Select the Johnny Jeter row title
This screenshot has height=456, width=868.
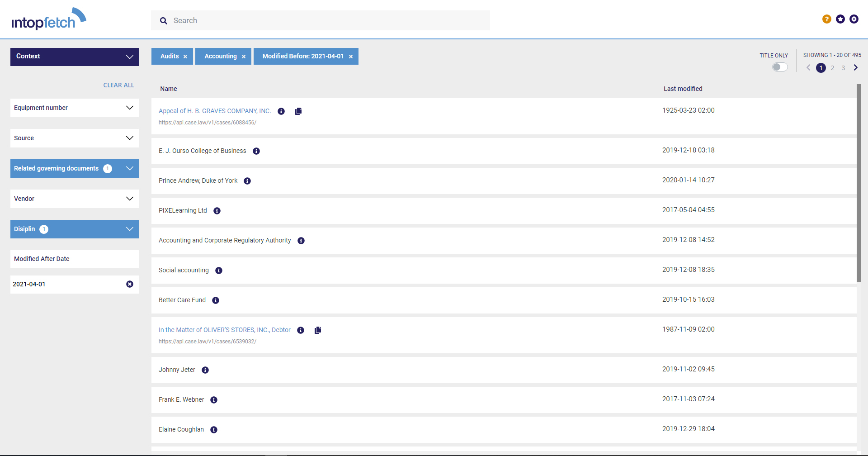click(x=177, y=370)
